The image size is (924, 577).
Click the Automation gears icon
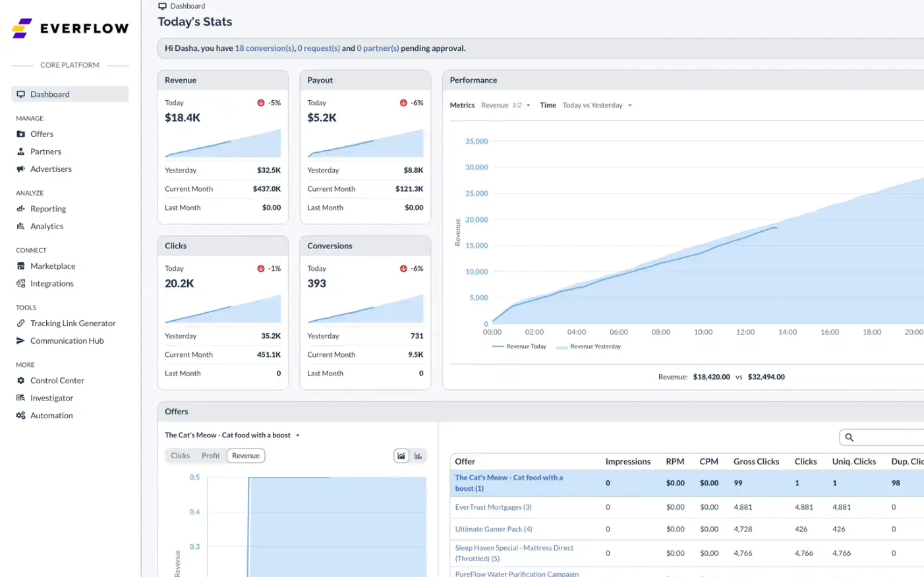point(20,416)
